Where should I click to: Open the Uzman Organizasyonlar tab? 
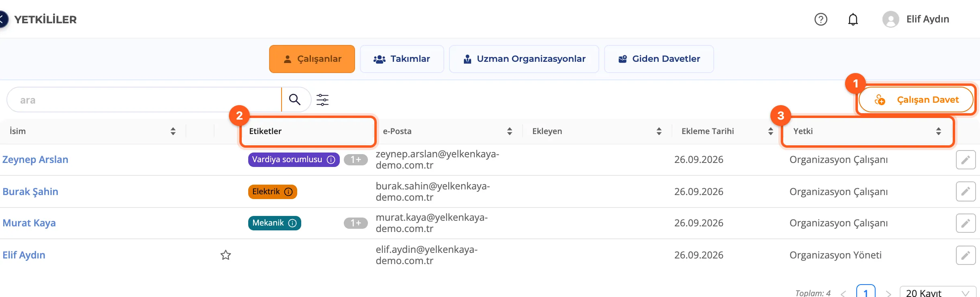(524, 59)
